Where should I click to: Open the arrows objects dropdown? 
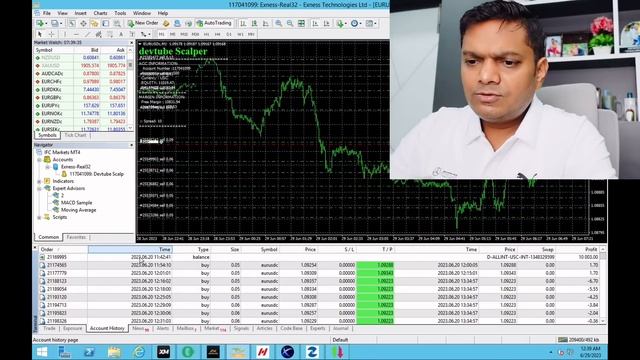tap(145, 34)
